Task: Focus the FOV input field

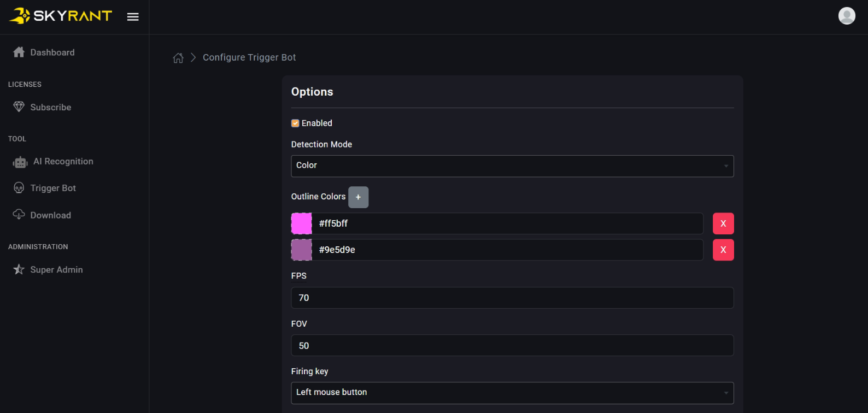Action: (512, 346)
